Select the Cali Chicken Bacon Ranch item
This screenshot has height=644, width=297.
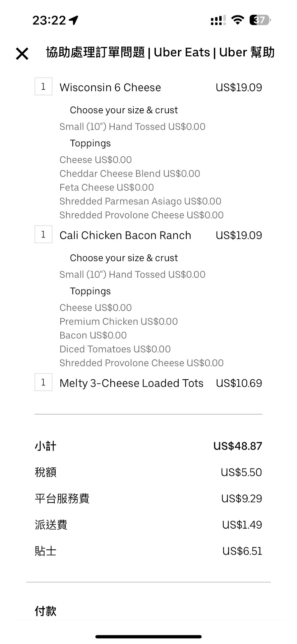(x=125, y=235)
